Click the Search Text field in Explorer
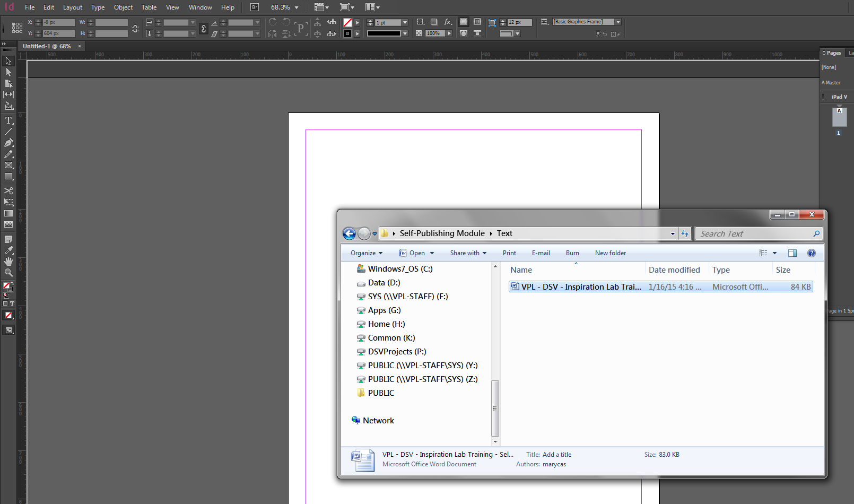Image resolution: width=854 pixels, height=504 pixels. coord(759,233)
